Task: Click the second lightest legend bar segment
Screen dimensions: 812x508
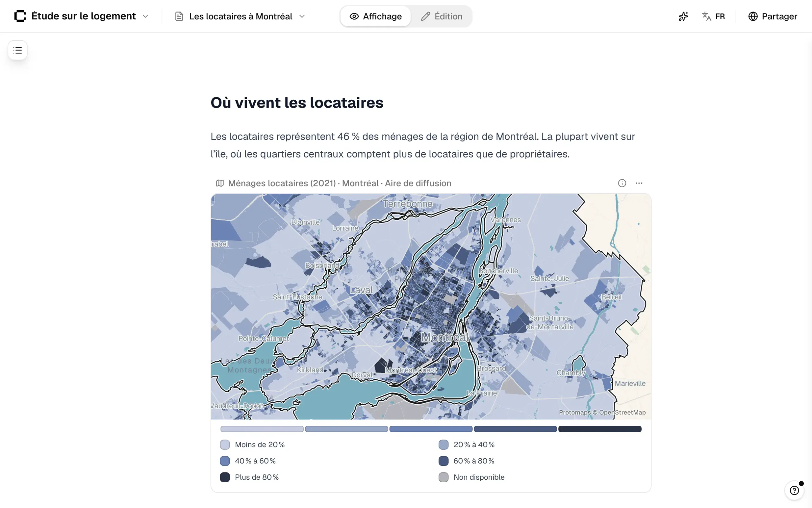Action: pyautogui.click(x=346, y=429)
